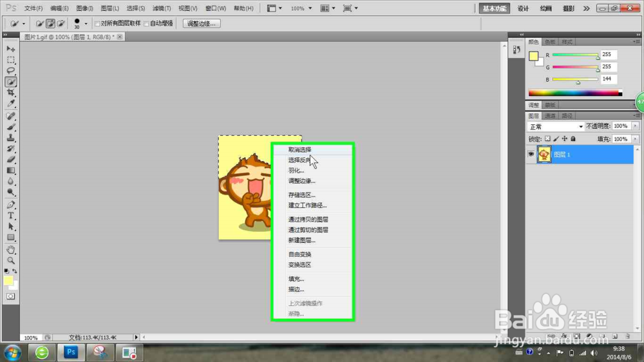Screen dimensions: 644x362
Task: Choose Subtract from Selection mode
Action: pyautogui.click(x=61, y=23)
